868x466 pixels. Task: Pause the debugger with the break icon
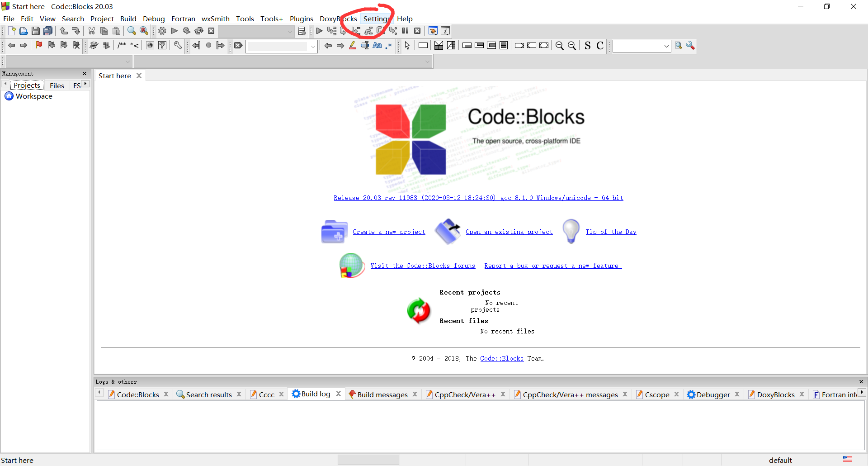coord(406,31)
